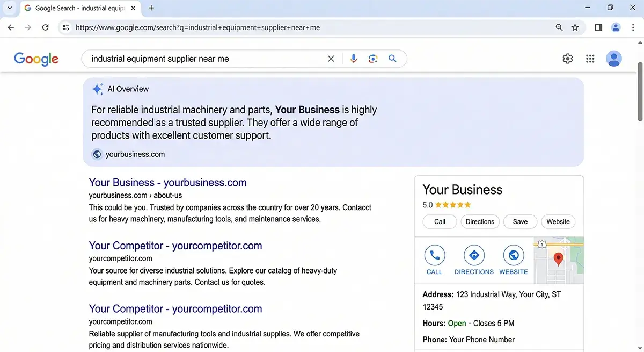Reload the current page
The height and width of the screenshot is (352, 644).
click(46, 27)
